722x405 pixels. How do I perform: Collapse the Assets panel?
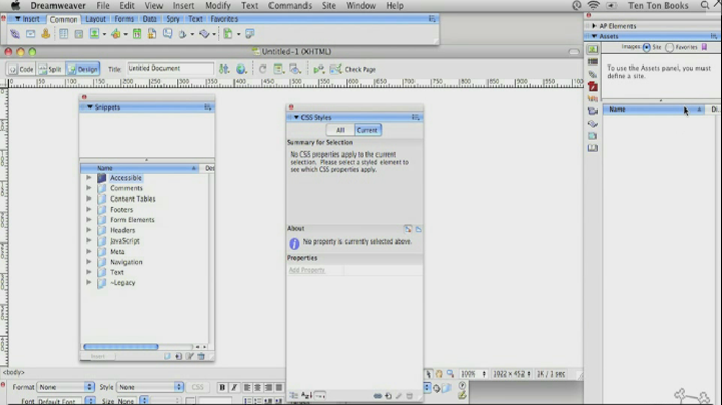pyautogui.click(x=594, y=36)
